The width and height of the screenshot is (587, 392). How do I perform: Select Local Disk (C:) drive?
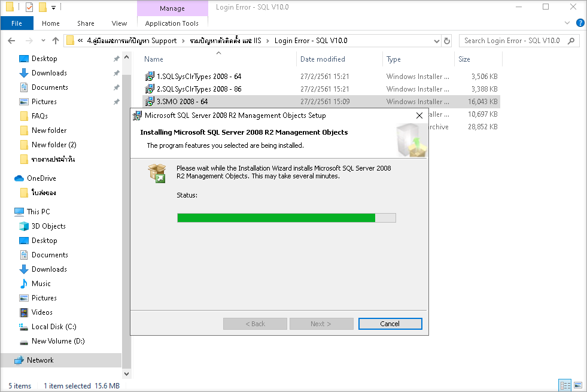[x=53, y=327]
